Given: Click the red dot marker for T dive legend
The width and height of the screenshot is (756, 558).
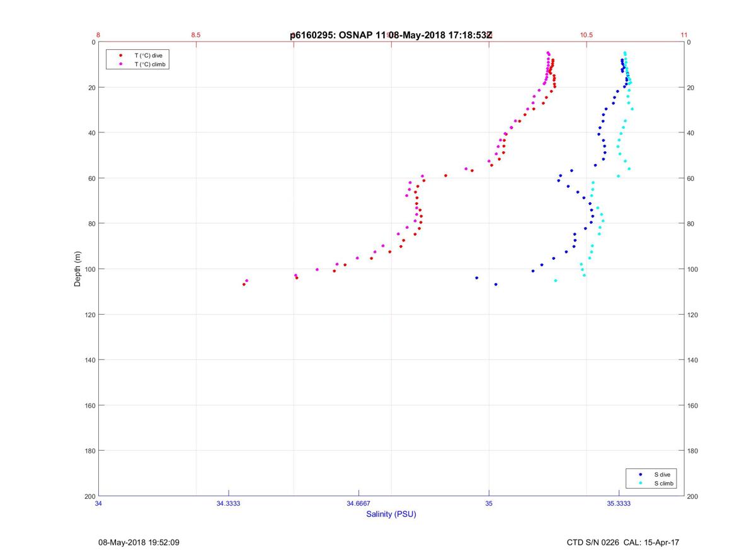Looking at the screenshot, I should (120, 55).
